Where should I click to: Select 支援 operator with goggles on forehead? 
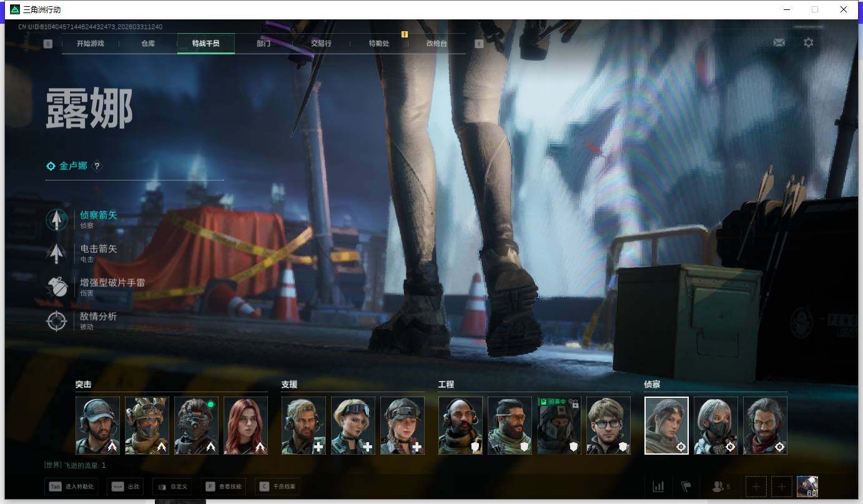point(353,425)
